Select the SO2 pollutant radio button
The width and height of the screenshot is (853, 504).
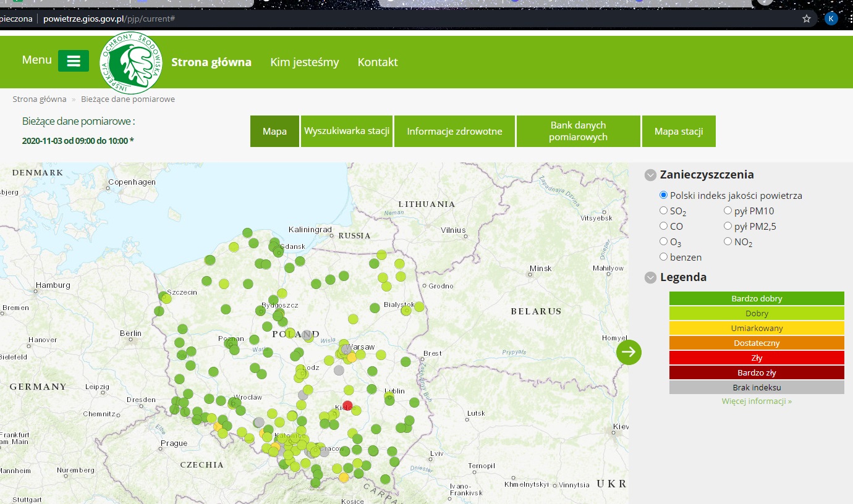point(663,210)
